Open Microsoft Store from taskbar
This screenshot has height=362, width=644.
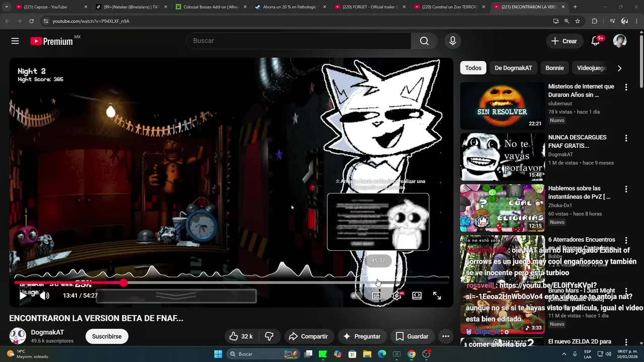point(353,354)
